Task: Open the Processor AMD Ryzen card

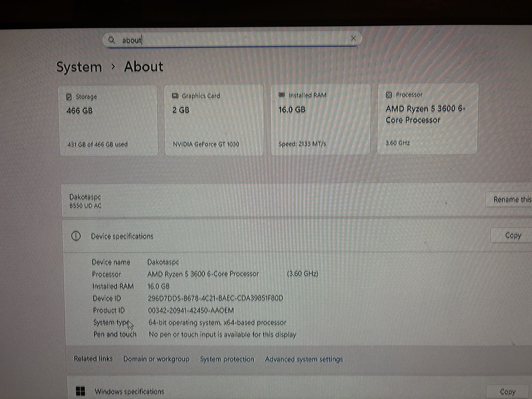Action: [x=428, y=119]
